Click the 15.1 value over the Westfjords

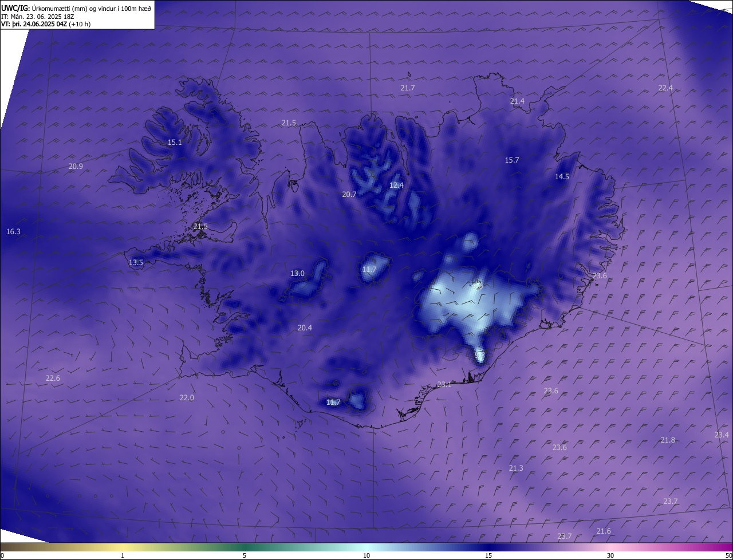(175, 142)
